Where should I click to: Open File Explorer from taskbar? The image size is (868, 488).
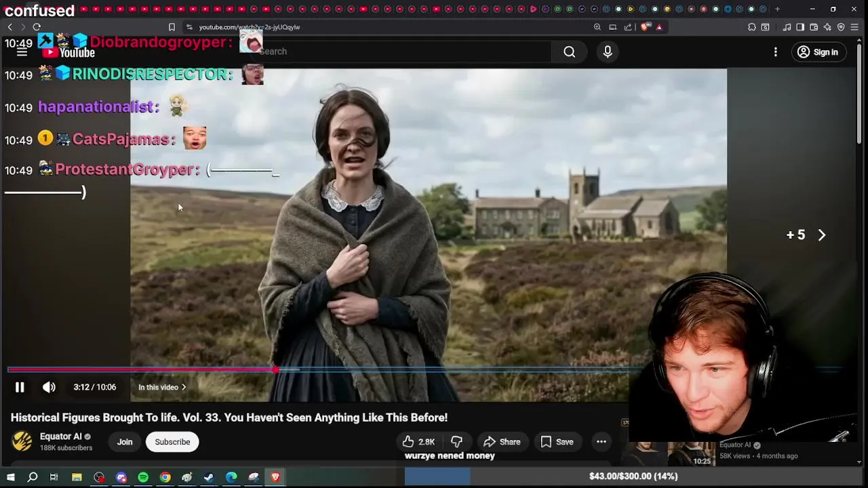coord(77,477)
